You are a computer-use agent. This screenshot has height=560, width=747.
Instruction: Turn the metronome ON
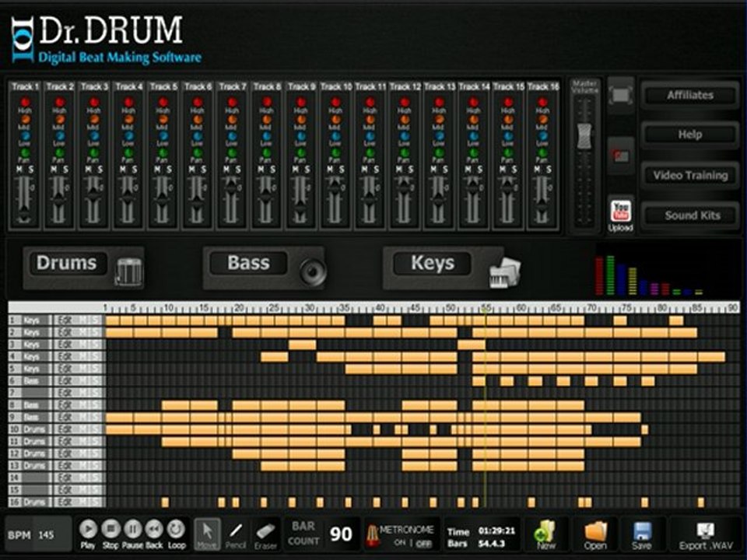point(400,543)
